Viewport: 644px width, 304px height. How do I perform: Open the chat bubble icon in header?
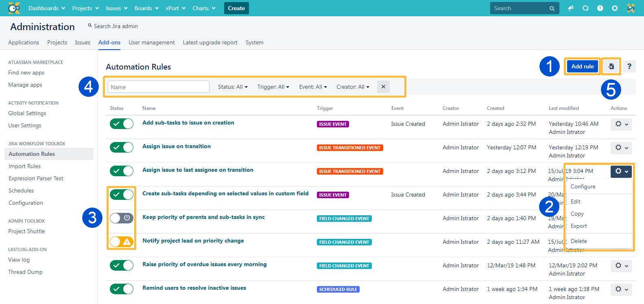point(585,8)
